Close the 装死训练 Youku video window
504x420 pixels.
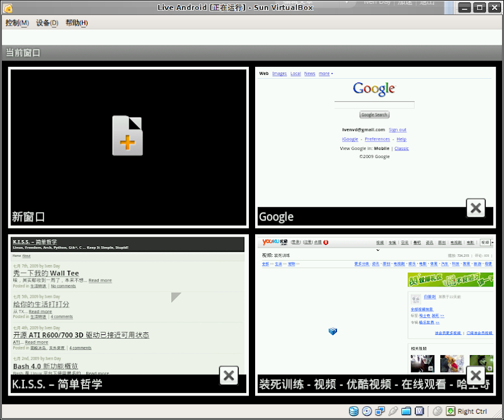click(476, 375)
